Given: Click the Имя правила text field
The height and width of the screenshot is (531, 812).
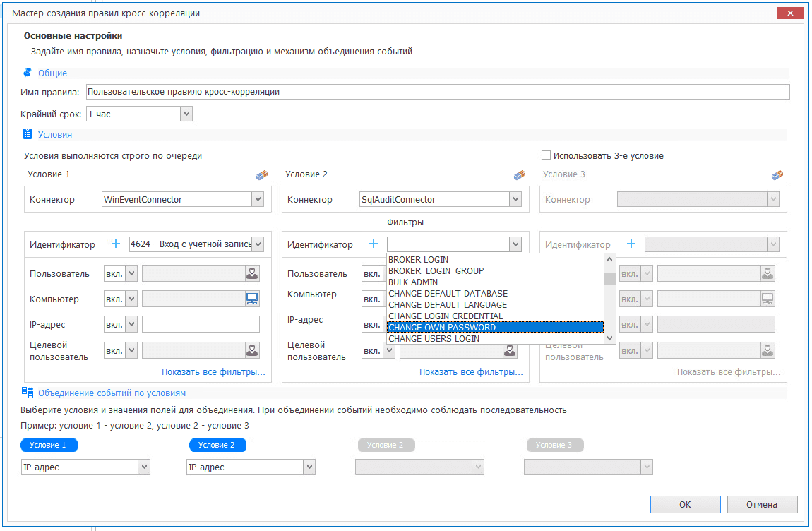Looking at the screenshot, I should (436, 92).
